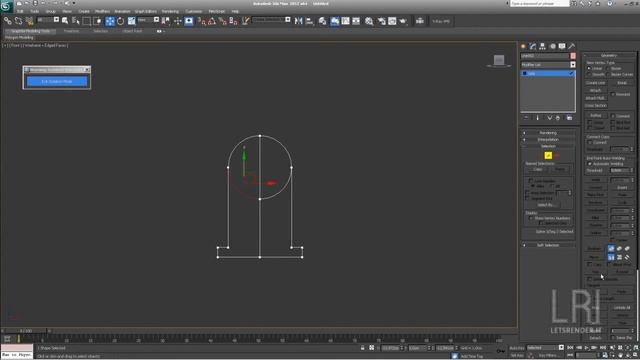Image resolution: width=640 pixels, height=360 pixels.
Task: Toggle Automatic Welding checkbox
Action: coord(590,164)
